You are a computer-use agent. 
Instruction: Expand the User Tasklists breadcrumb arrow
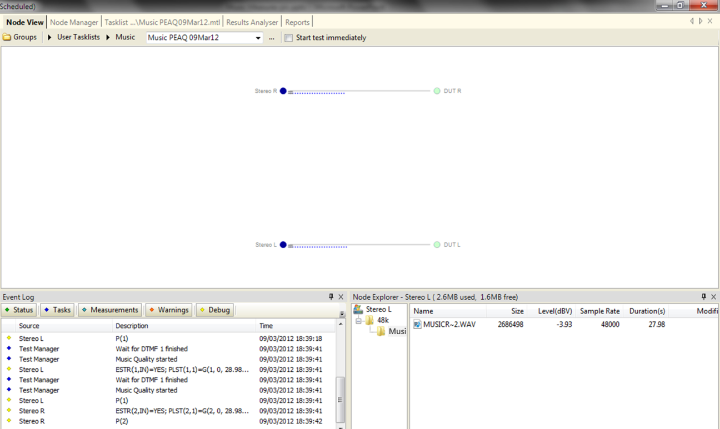click(x=49, y=38)
